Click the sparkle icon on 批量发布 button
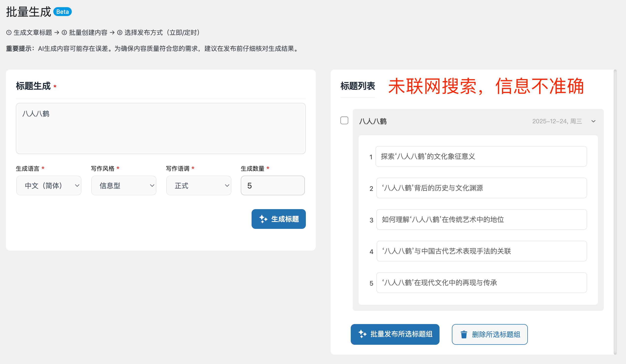The height and width of the screenshot is (364, 626). pyautogui.click(x=362, y=334)
